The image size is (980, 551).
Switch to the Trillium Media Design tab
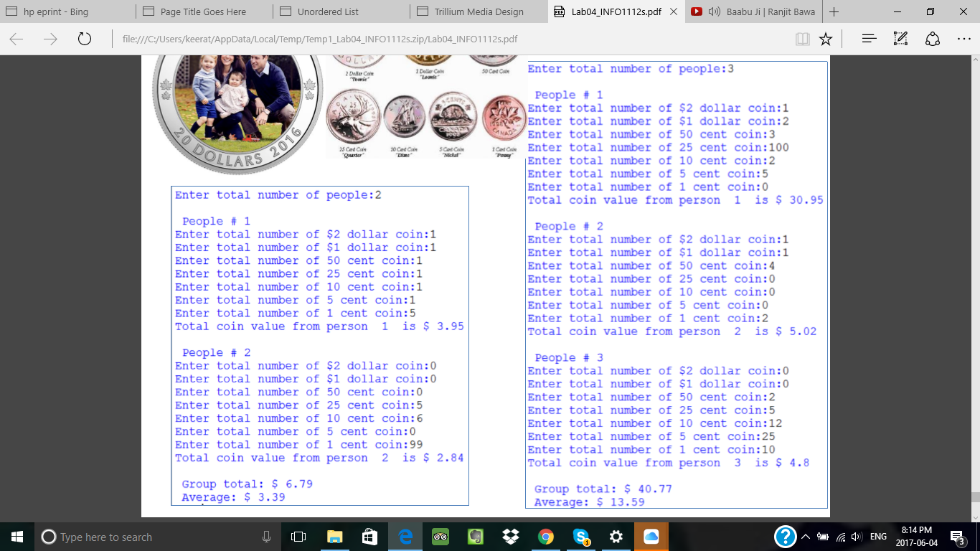[x=479, y=12]
